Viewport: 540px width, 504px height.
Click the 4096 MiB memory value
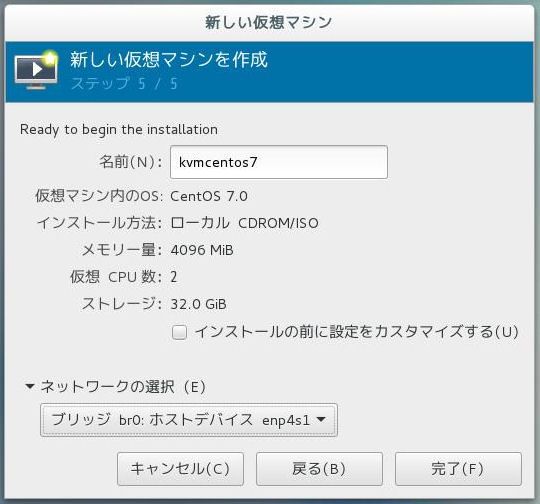tap(202, 250)
